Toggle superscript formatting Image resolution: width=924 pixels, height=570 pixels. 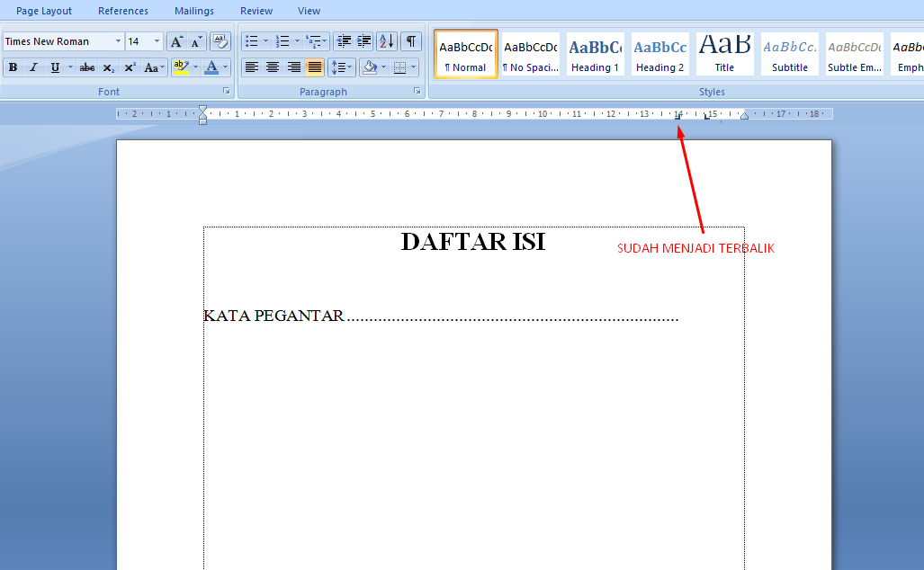click(130, 67)
